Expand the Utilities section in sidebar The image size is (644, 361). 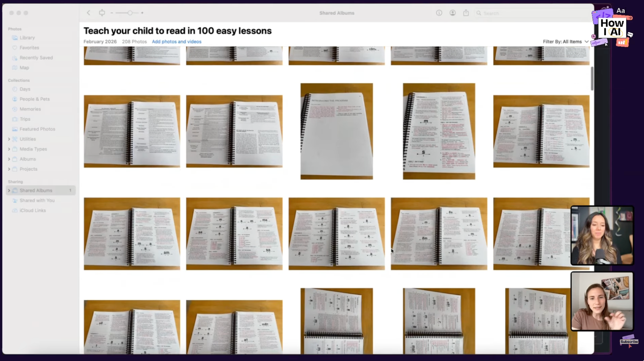pyautogui.click(x=9, y=139)
